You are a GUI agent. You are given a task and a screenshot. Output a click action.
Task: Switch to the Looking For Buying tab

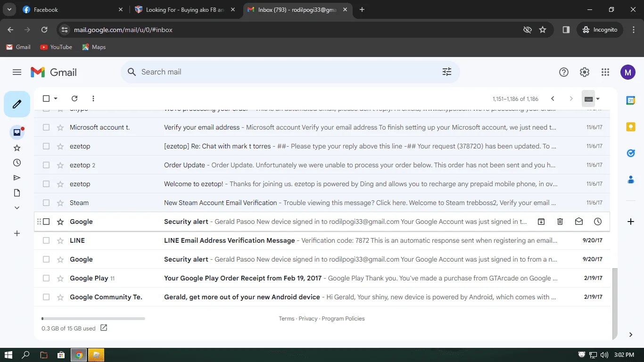coord(185,9)
